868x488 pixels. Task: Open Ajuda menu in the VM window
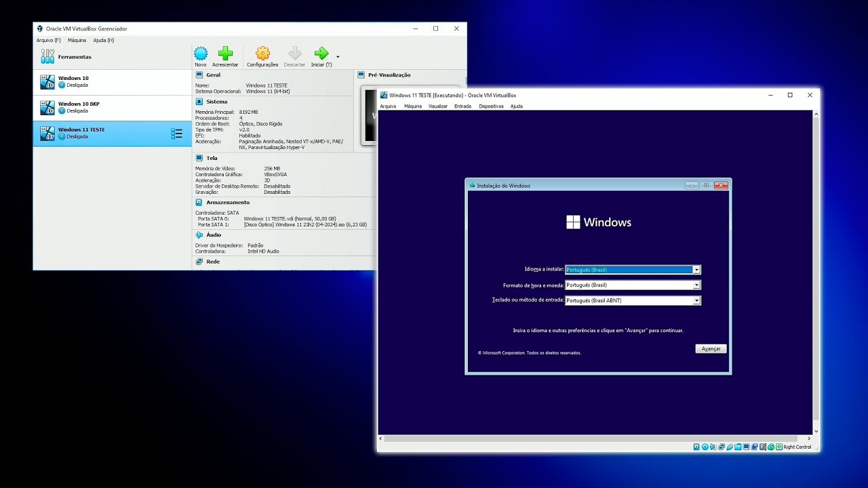517,106
